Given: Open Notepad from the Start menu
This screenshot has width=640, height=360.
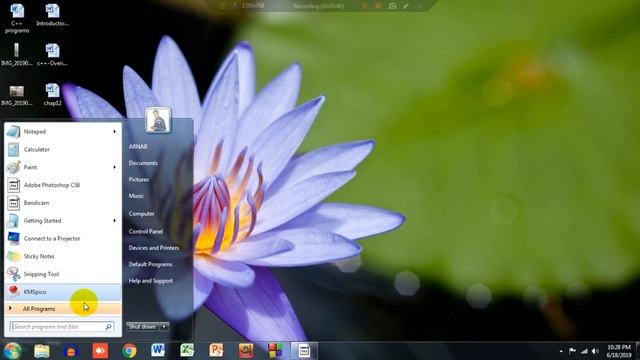Looking at the screenshot, I should (x=62, y=131).
